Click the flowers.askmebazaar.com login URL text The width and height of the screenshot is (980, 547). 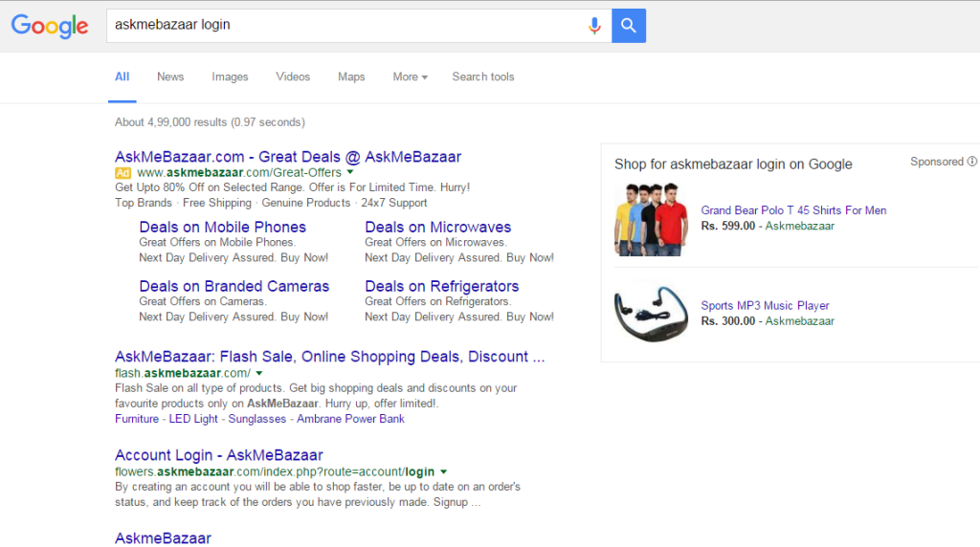coord(275,471)
